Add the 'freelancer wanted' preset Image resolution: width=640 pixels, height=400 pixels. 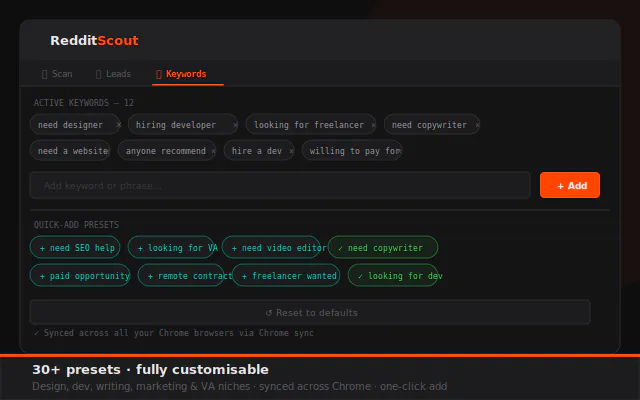tap(286, 276)
